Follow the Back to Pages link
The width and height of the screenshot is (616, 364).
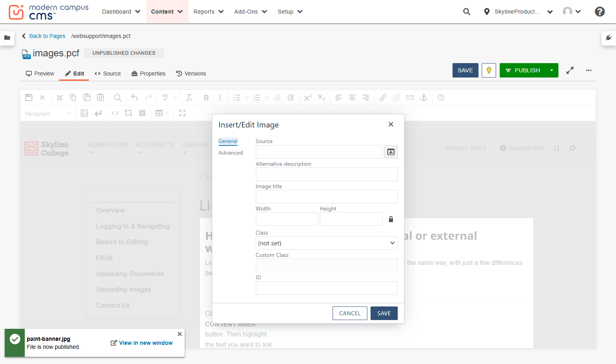click(x=47, y=36)
